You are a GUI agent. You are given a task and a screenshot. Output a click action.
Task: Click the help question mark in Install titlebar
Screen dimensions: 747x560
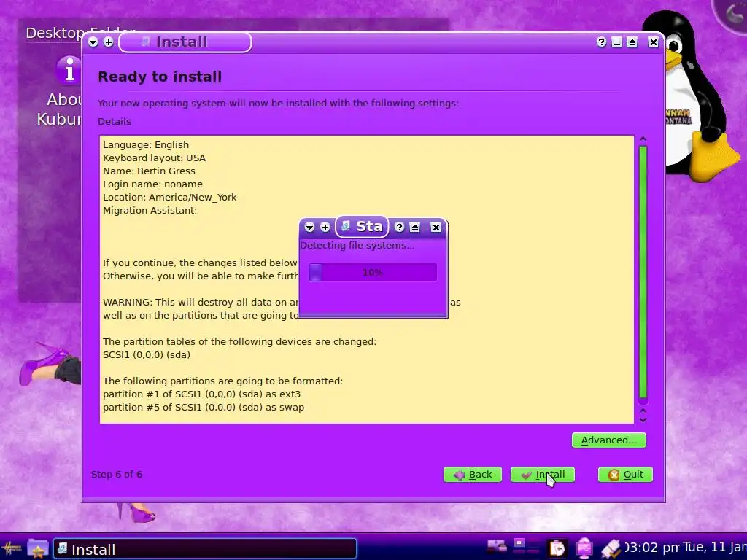[601, 42]
